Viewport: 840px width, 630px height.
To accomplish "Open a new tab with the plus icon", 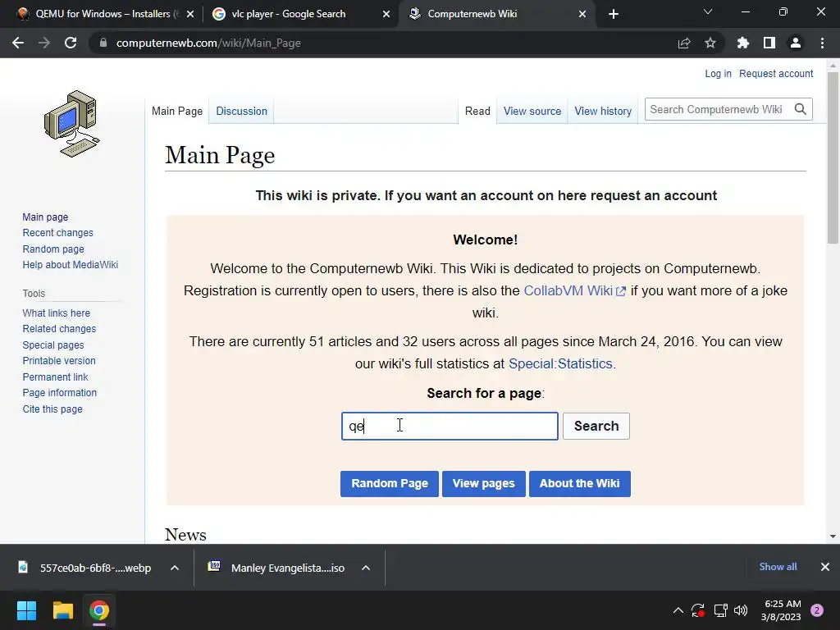I will tap(614, 14).
